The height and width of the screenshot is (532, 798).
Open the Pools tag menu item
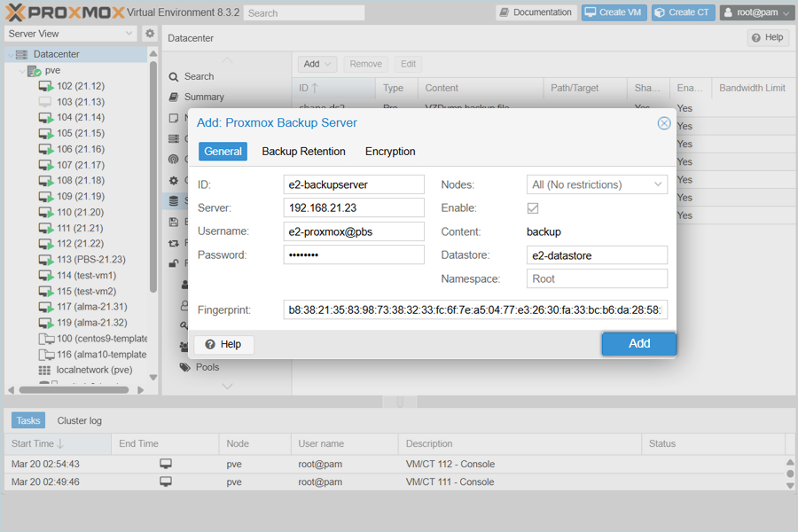coord(207,367)
